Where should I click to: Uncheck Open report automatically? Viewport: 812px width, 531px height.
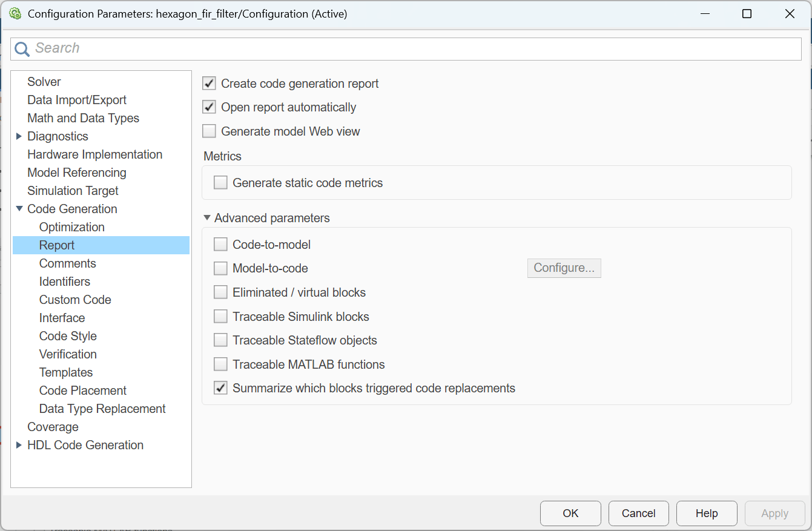[x=209, y=107]
